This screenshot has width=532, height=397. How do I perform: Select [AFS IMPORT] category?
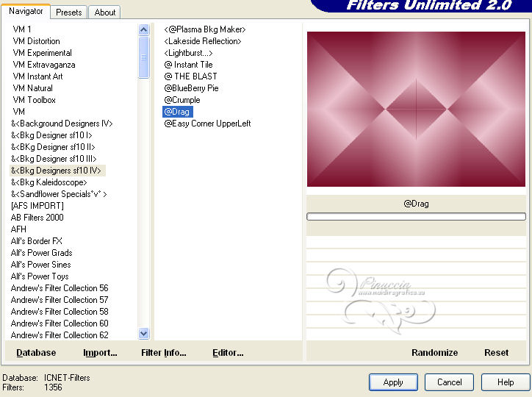(37, 206)
